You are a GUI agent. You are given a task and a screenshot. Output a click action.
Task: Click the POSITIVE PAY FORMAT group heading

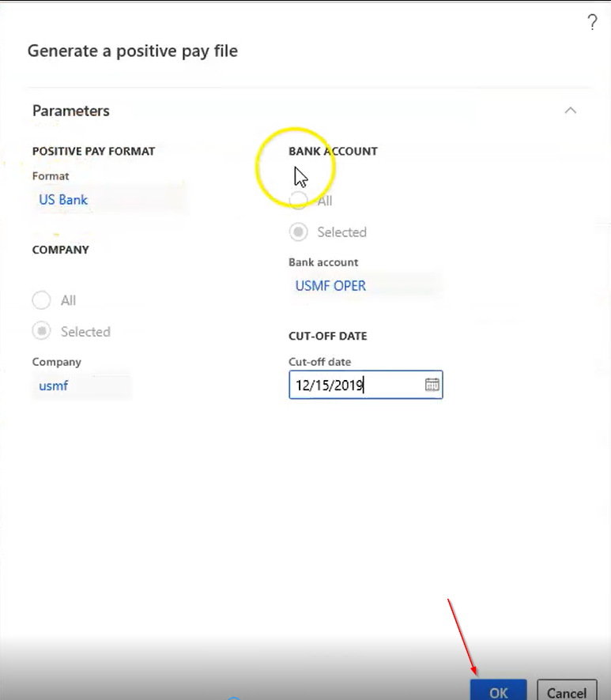93,151
